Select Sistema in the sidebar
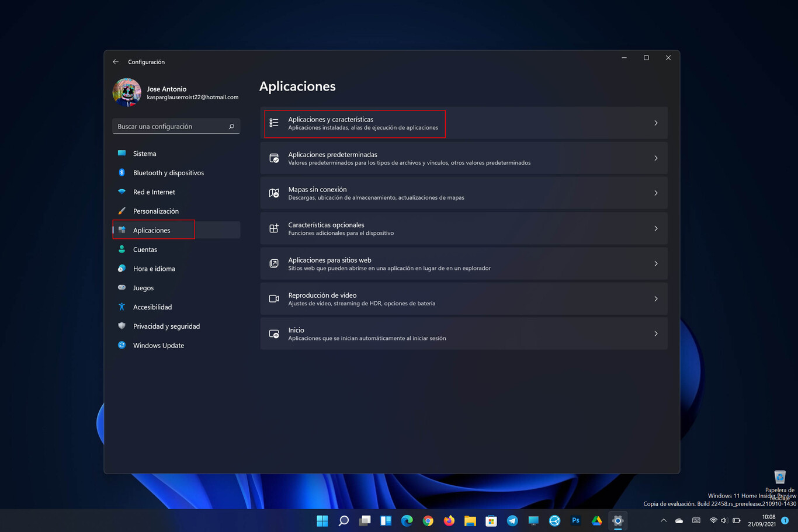Viewport: 798px width, 532px height. (x=144, y=154)
